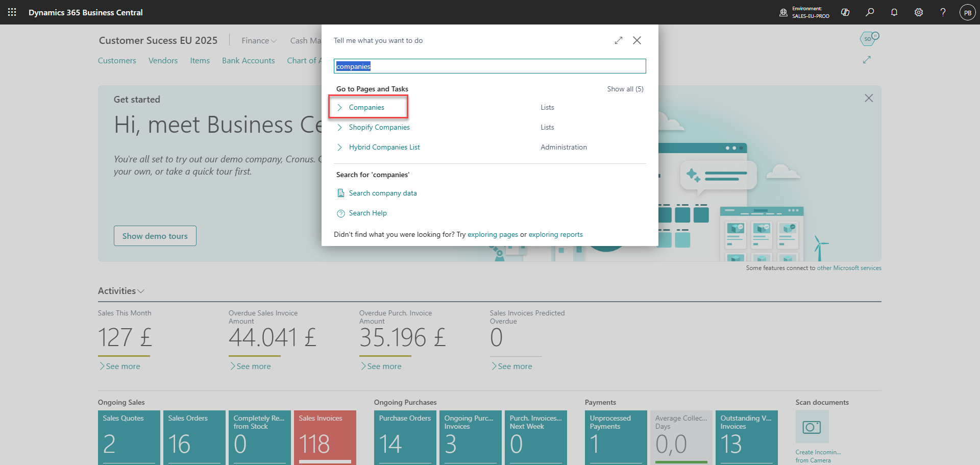Open the help question mark
This screenshot has height=465, width=980.
point(943,12)
